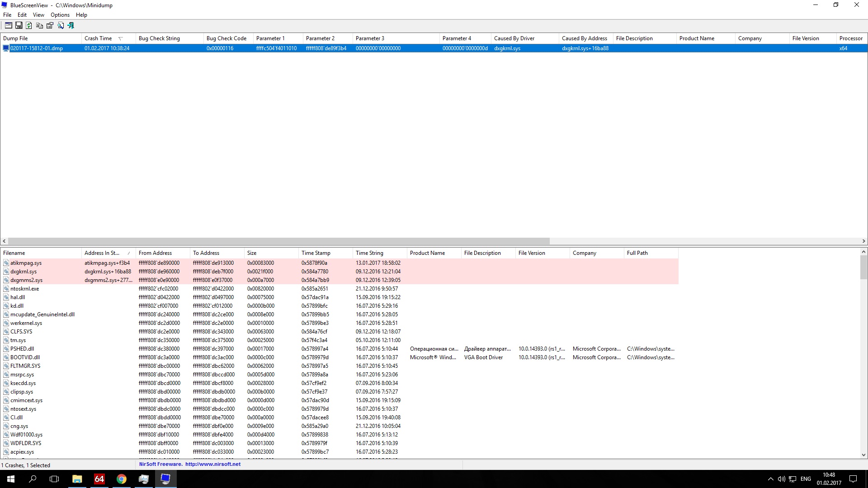Sort by Address In Stack column header
The height and width of the screenshot is (488, 868).
[102, 253]
